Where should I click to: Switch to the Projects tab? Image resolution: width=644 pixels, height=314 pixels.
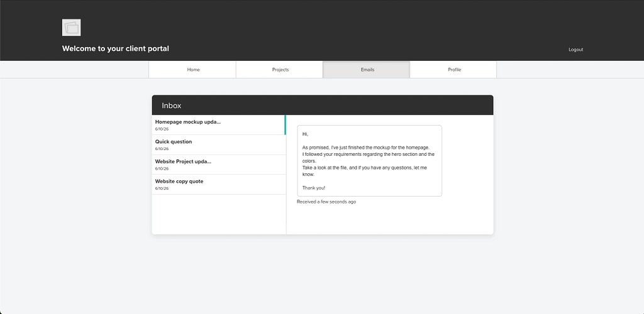(280, 70)
